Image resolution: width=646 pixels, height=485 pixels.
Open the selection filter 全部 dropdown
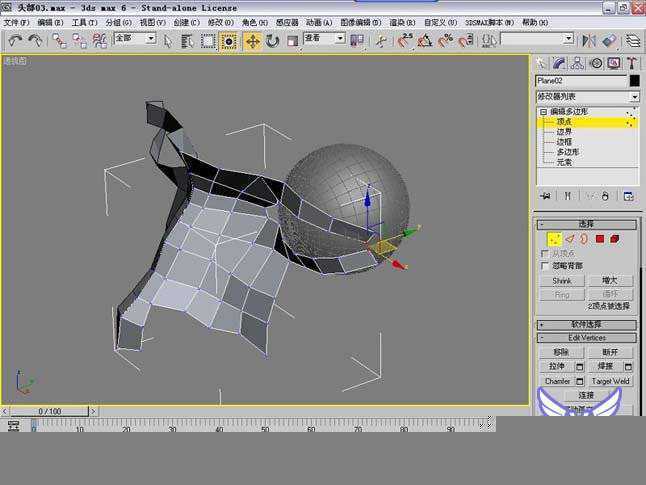[151, 39]
